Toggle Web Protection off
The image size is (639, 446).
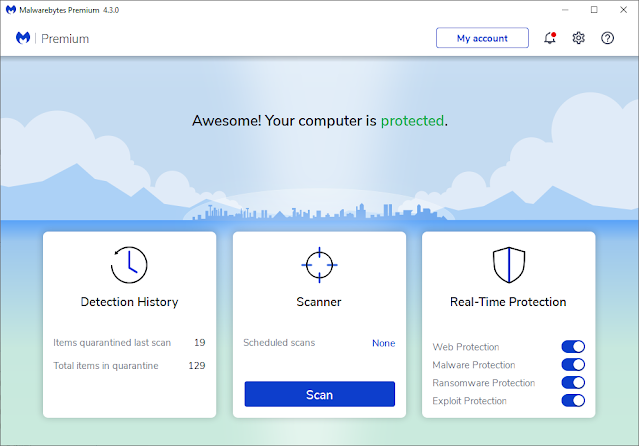[x=573, y=347]
